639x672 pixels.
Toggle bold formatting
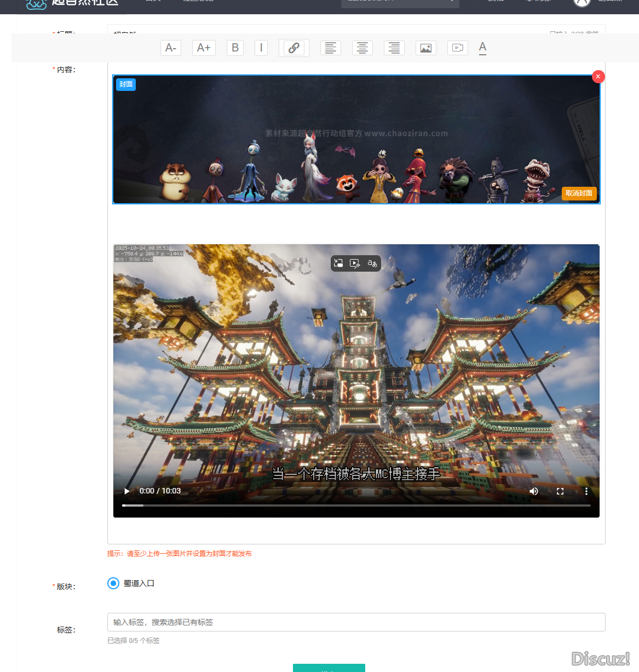[235, 48]
